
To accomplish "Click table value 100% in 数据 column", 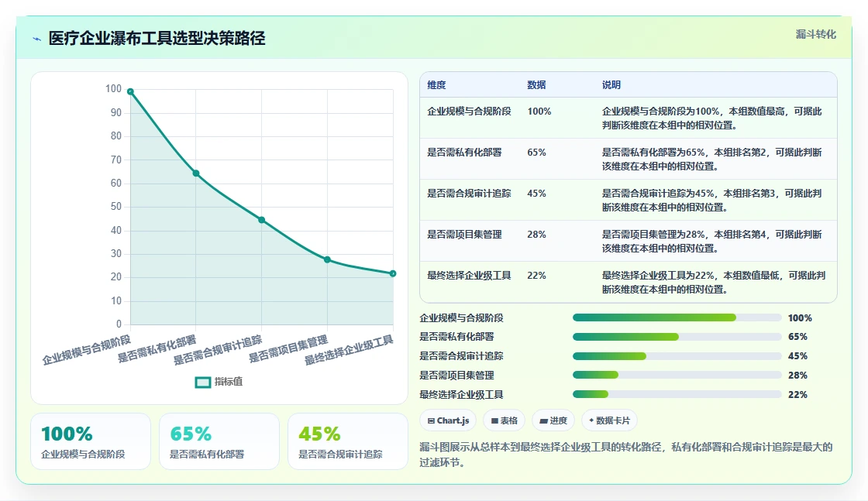I will pos(539,112).
